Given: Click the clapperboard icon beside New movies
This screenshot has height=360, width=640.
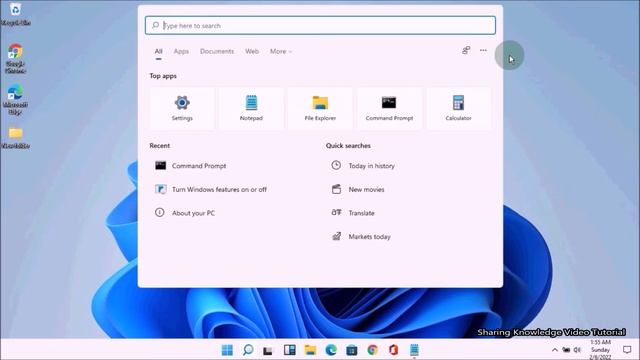Looking at the screenshot, I should pyautogui.click(x=336, y=189).
